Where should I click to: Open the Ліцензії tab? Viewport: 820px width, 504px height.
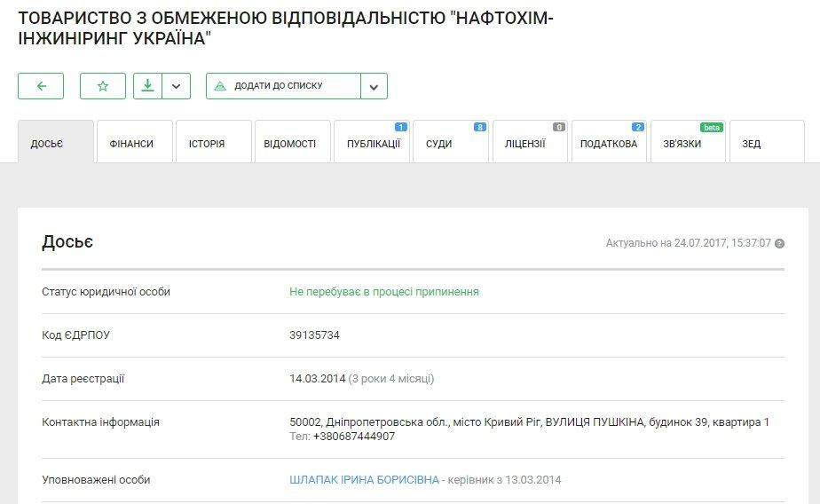(531, 142)
